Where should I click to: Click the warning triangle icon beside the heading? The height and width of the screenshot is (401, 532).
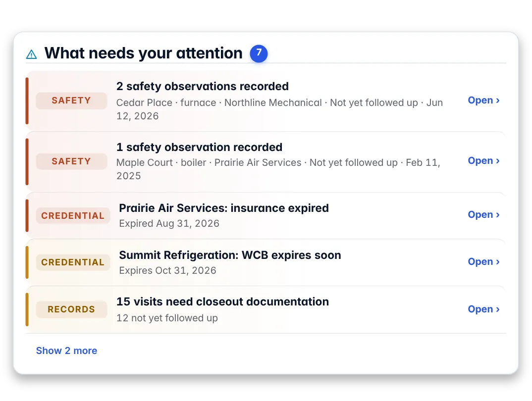click(32, 54)
